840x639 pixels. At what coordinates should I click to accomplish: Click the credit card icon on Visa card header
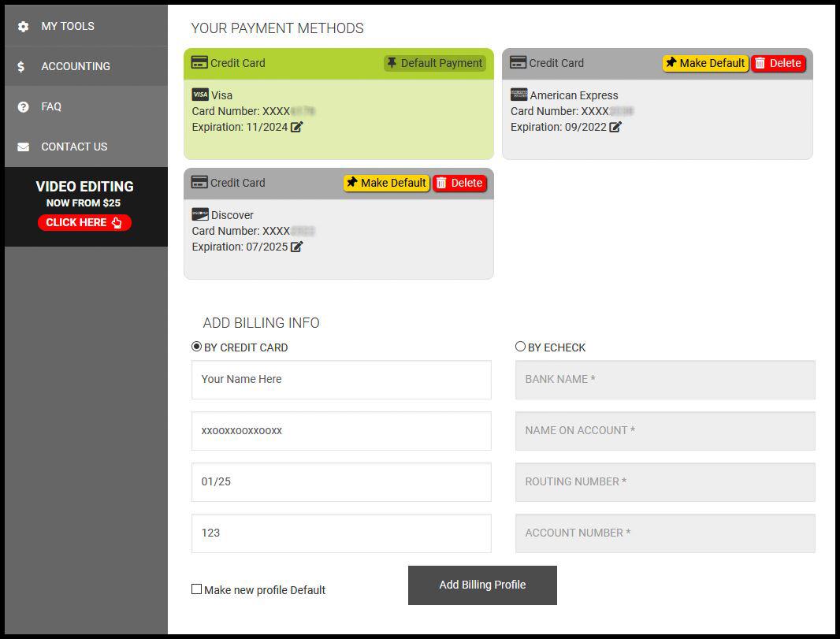point(199,63)
